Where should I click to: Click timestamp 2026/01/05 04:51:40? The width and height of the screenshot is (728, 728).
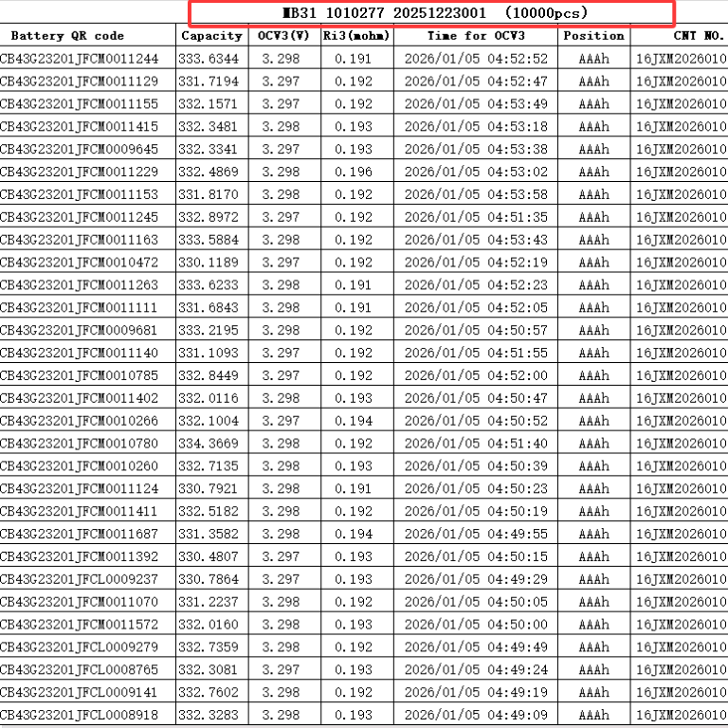(x=476, y=444)
